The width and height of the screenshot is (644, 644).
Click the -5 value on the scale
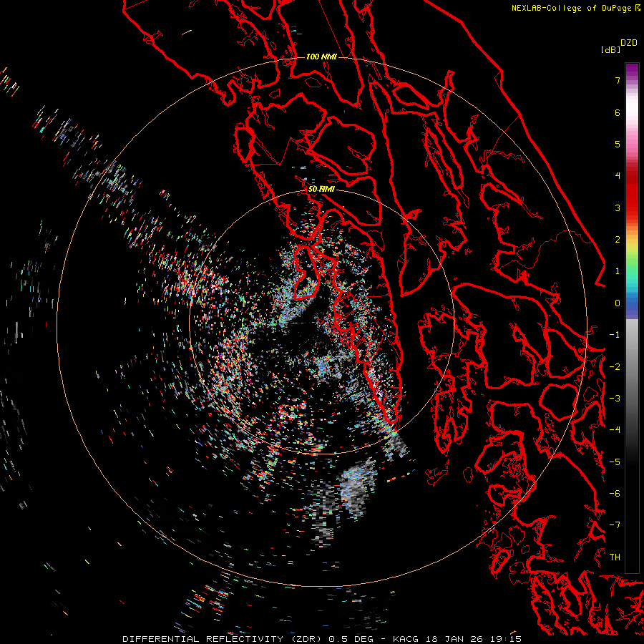[615, 462]
